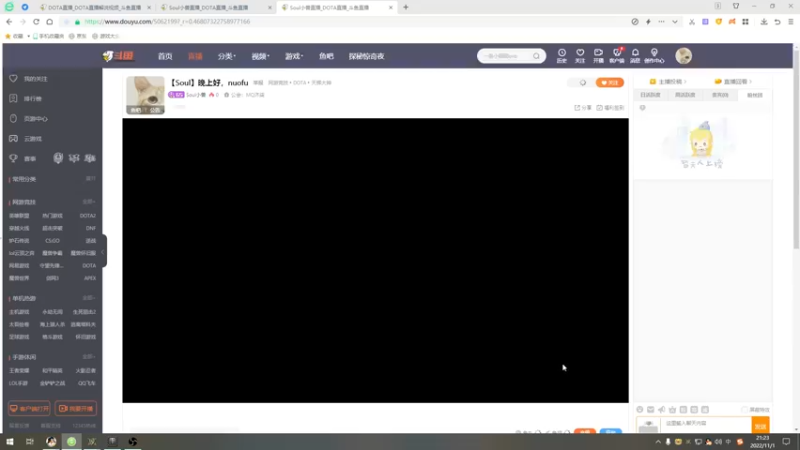
Task: Expand all in 单机热游 section
Action: (89, 298)
